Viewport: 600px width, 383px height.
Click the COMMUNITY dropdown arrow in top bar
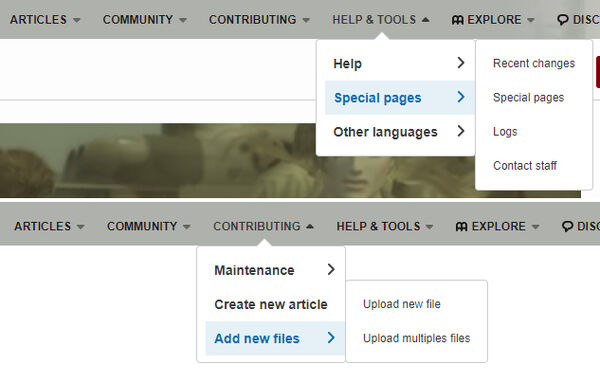click(x=183, y=20)
